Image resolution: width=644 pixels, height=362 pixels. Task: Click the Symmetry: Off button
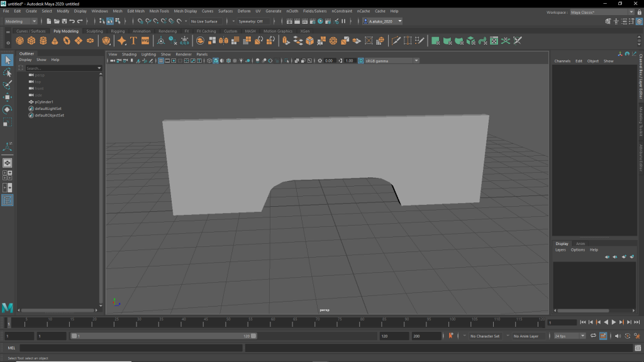(251, 21)
